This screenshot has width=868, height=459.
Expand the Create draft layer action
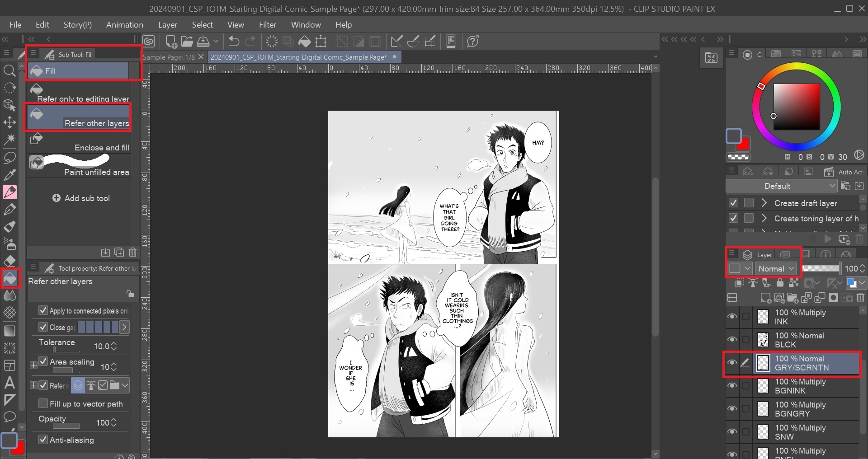tap(764, 203)
